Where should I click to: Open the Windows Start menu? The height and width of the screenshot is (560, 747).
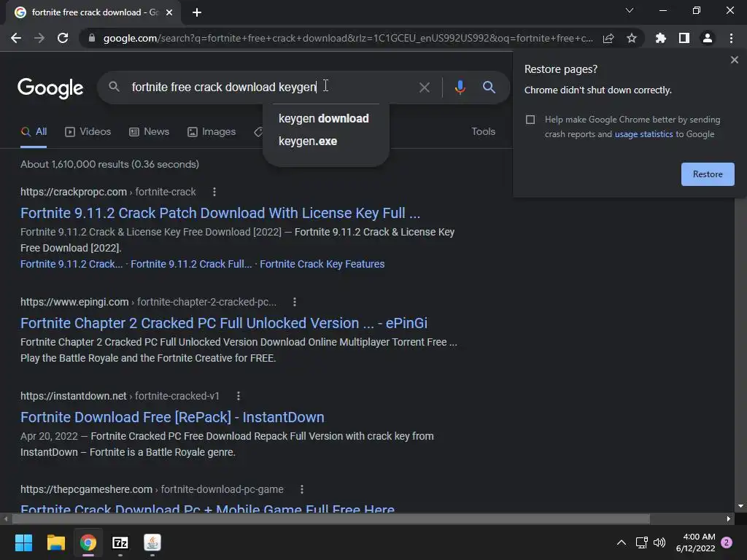[23, 542]
